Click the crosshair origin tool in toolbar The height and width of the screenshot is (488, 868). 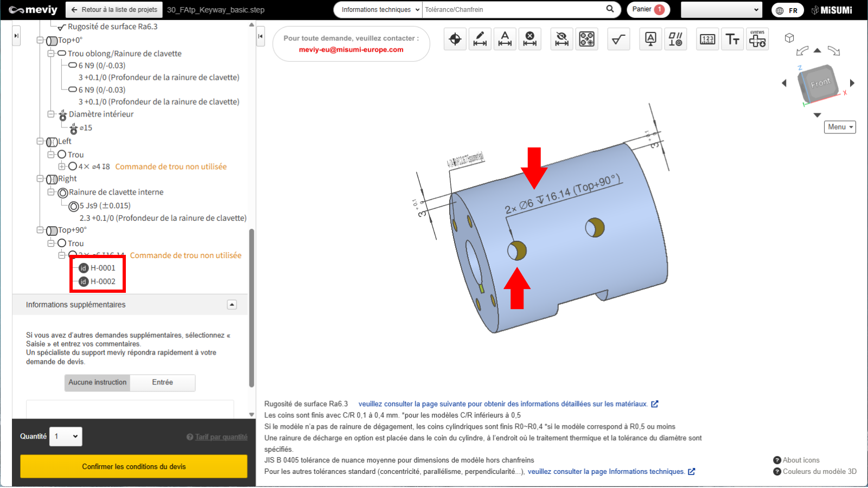pyautogui.click(x=455, y=39)
